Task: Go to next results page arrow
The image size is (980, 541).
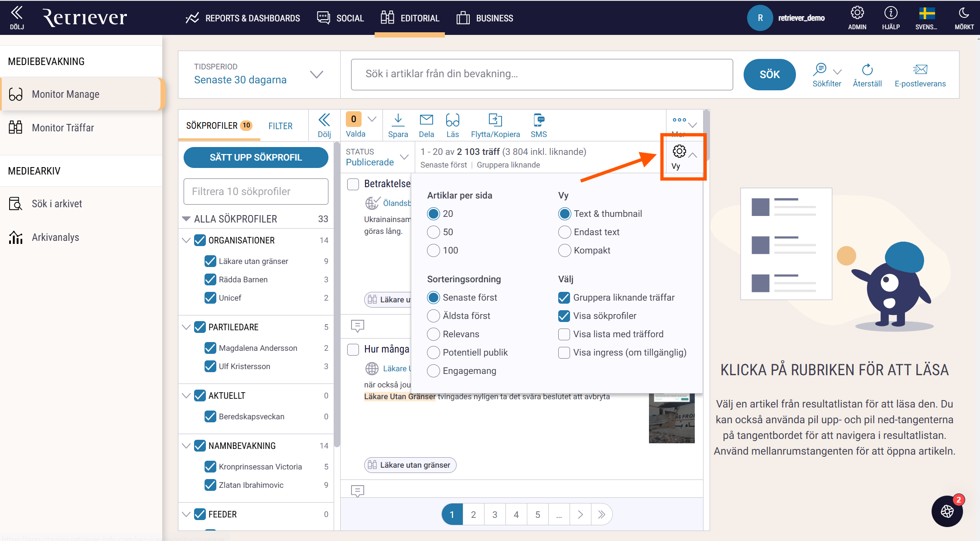Action: coord(580,514)
